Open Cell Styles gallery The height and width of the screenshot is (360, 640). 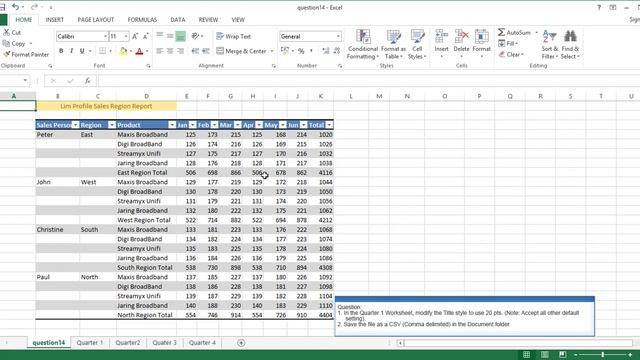(x=417, y=44)
